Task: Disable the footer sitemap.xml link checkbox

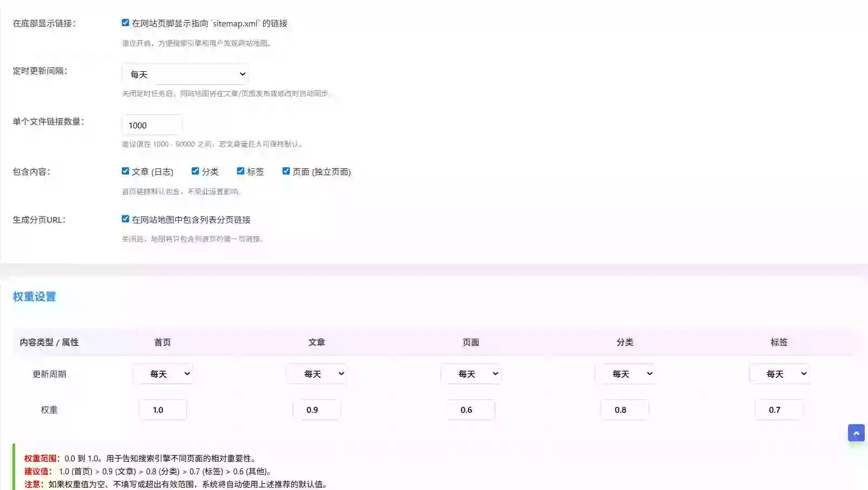Action: pos(125,22)
